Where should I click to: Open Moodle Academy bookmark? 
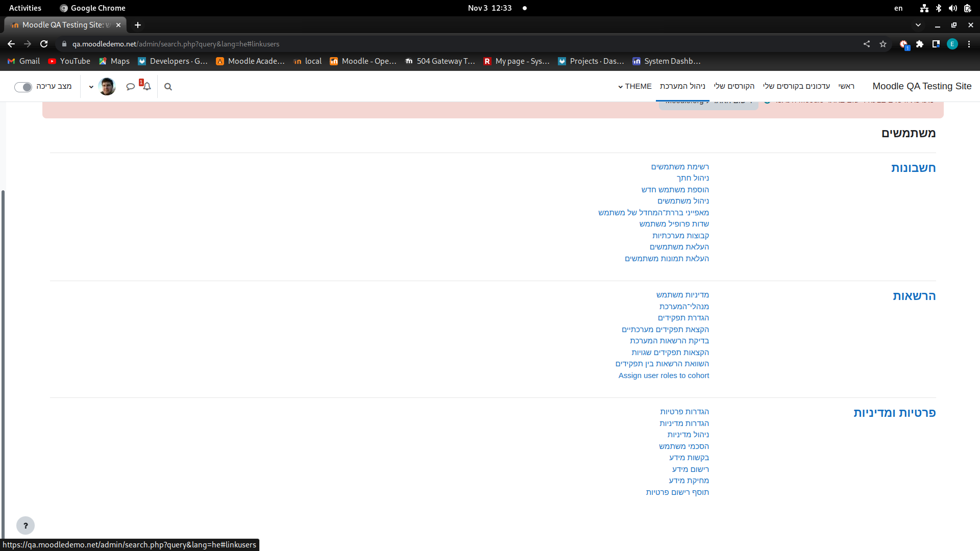coord(250,61)
